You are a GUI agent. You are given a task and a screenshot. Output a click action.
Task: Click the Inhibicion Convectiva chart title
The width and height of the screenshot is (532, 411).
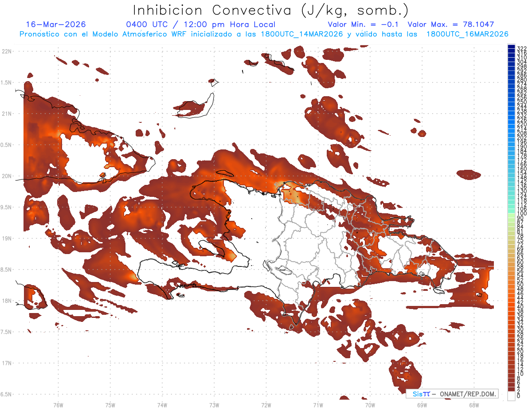tap(271, 10)
